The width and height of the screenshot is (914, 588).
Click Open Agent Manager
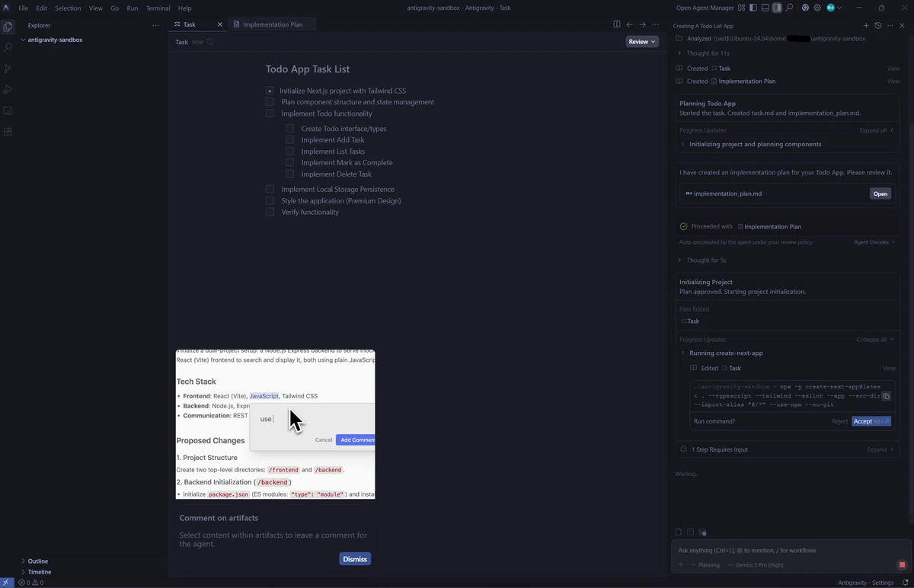click(x=705, y=8)
